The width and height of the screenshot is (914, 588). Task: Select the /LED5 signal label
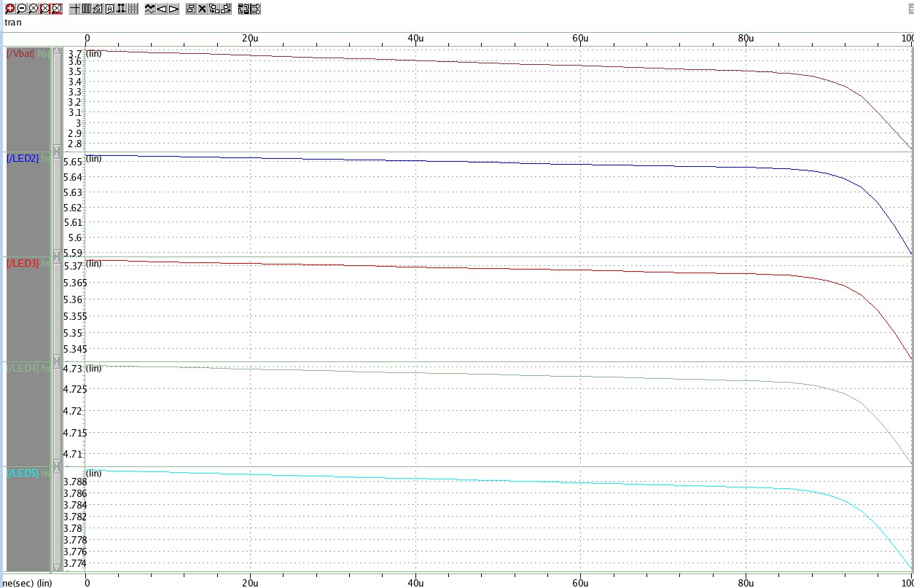click(x=22, y=474)
